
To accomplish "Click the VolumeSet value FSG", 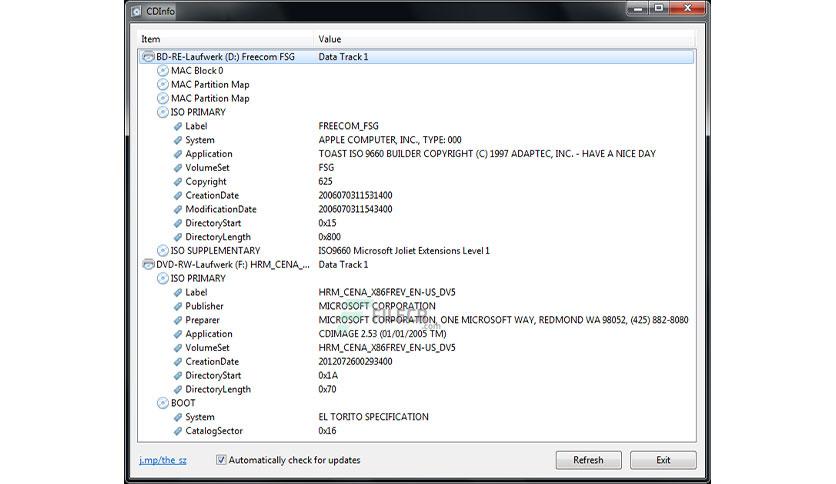I will click(326, 167).
